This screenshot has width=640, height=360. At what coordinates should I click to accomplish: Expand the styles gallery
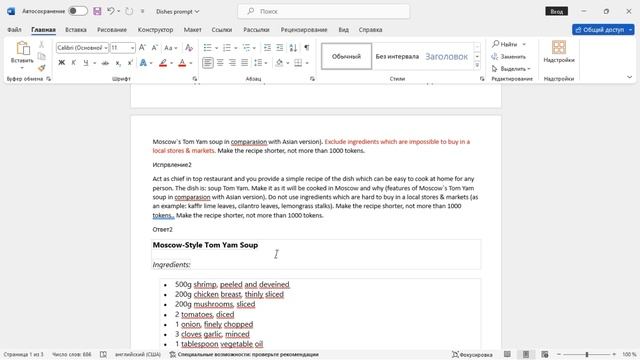477,65
